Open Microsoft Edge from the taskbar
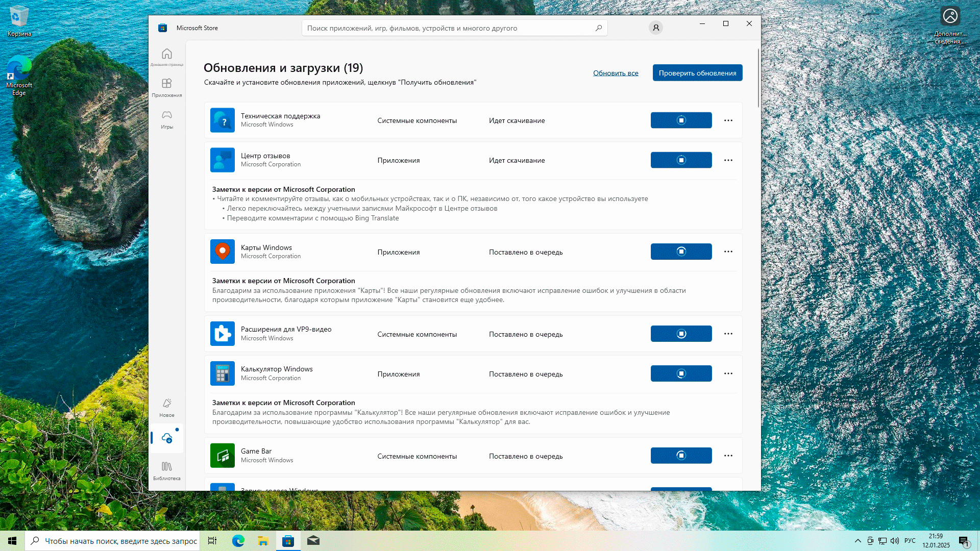 (238, 541)
